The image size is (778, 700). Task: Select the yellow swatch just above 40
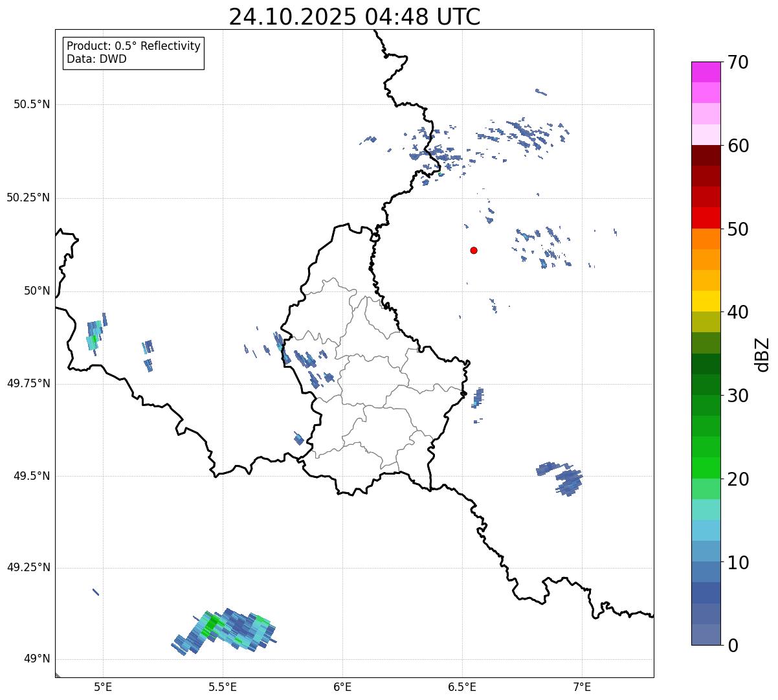point(706,301)
